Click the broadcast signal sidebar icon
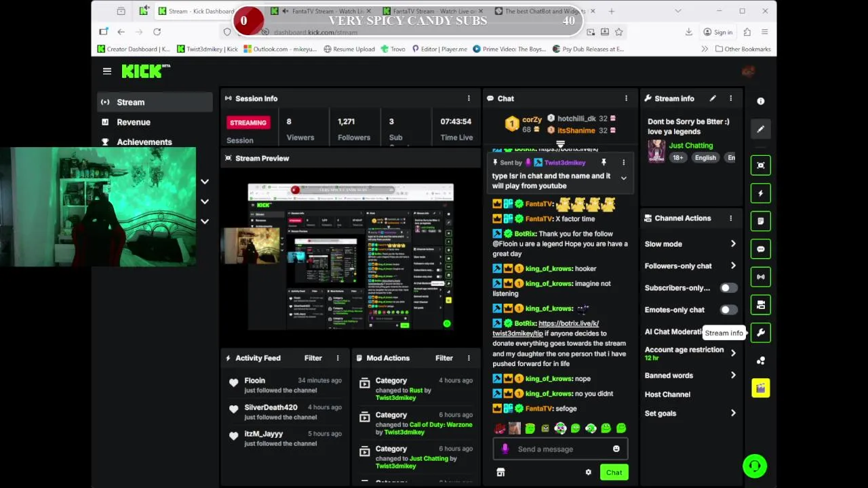This screenshot has width=868, height=488. point(761,277)
